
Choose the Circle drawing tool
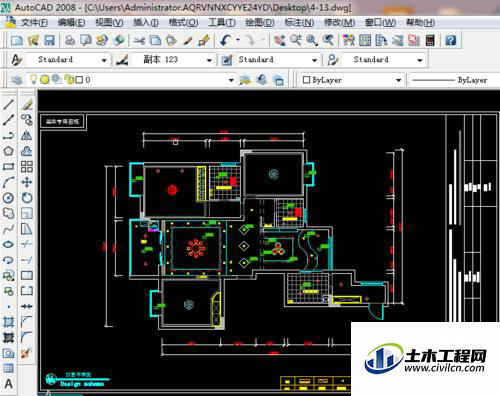coord(8,198)
